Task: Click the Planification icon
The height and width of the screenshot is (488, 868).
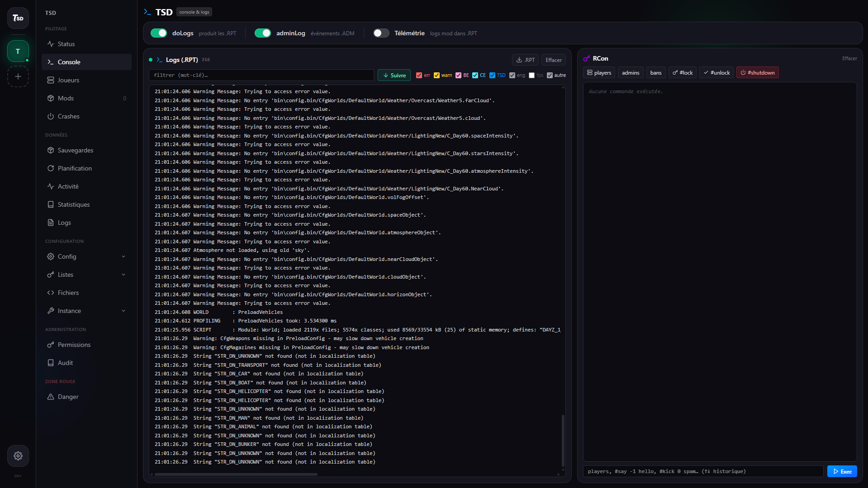Action: point(51,168)
